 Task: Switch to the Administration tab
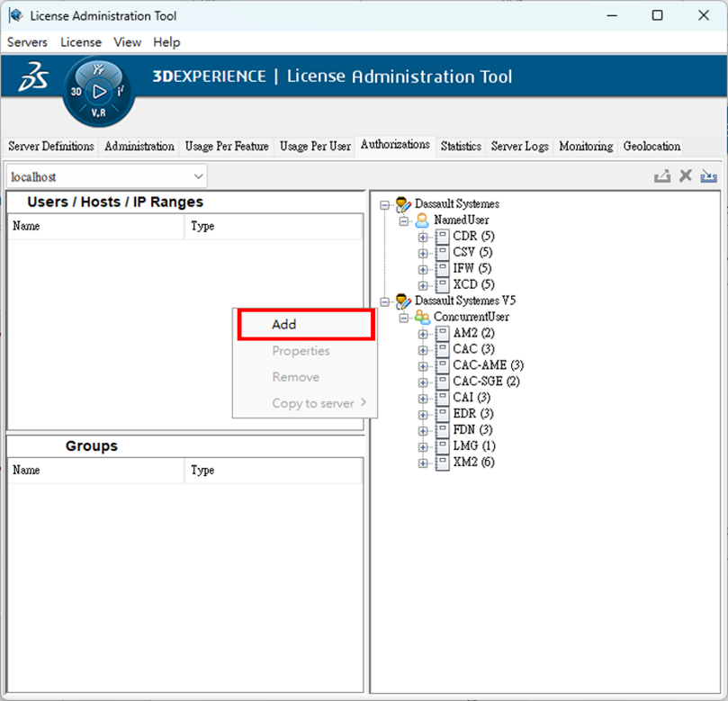coord(139,147)
